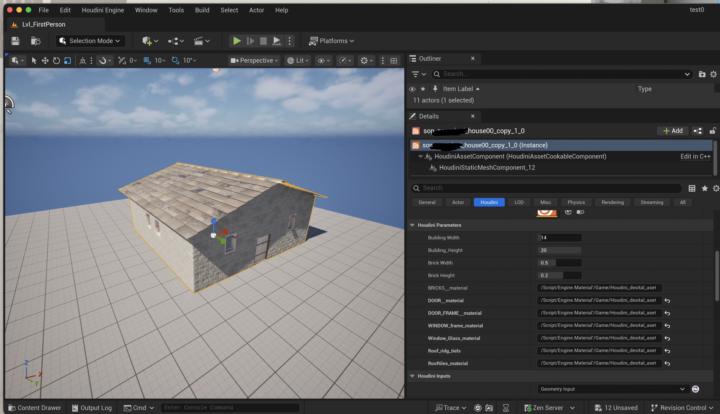This screenshot has width=720, height=414.
Task: Toggle Details property matrix grid icon
Action: click(692, 188)
